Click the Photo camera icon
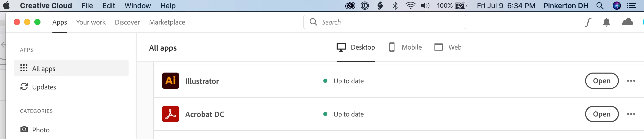Image resolution: width=644 pixels, height=139 pixels. [x=24, y=129]
